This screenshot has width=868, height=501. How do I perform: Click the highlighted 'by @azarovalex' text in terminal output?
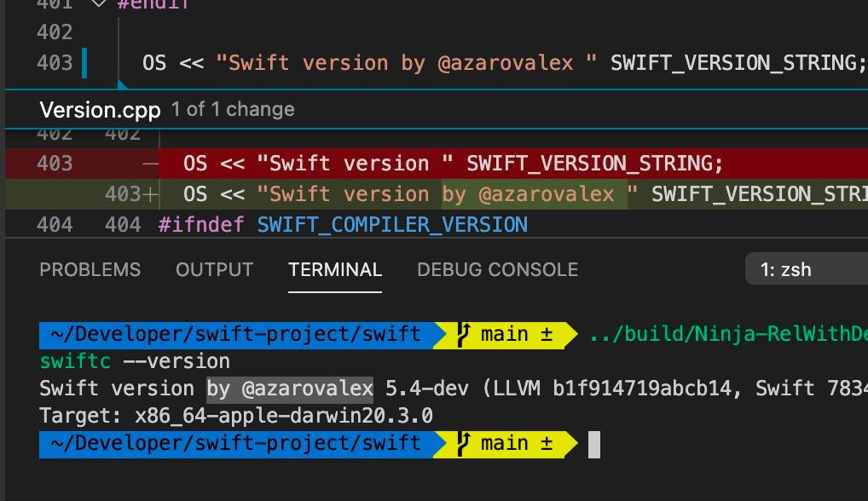click(290, 389)
